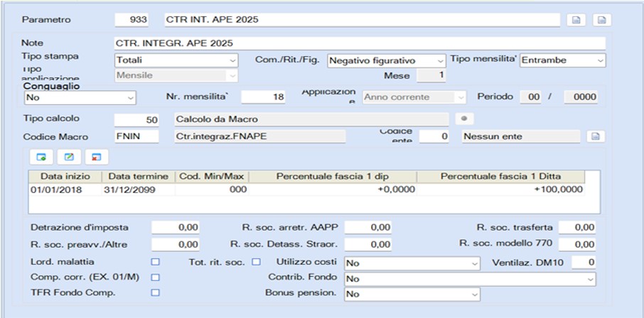Click the Tipo calcolo field showing 50

(x=136, y=119)
